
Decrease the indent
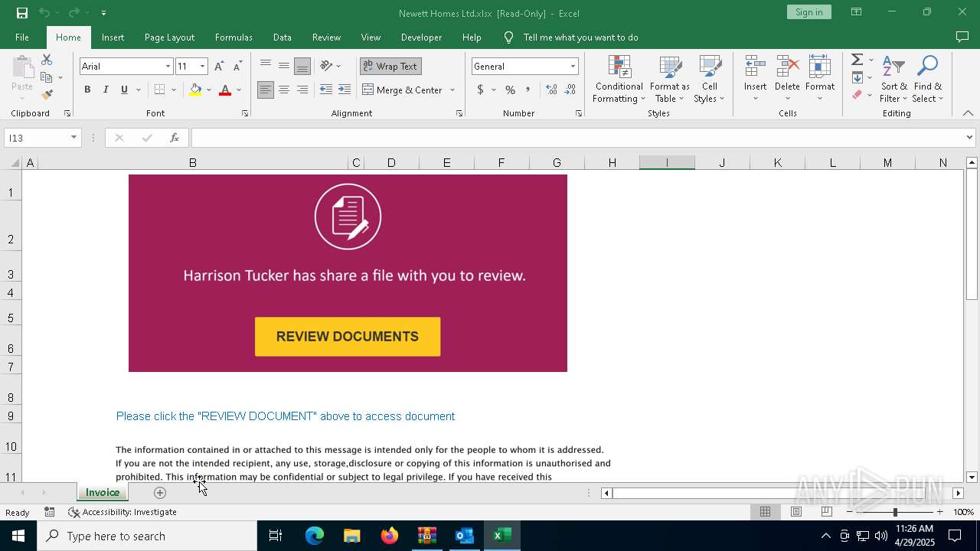(x=326, y=90)
